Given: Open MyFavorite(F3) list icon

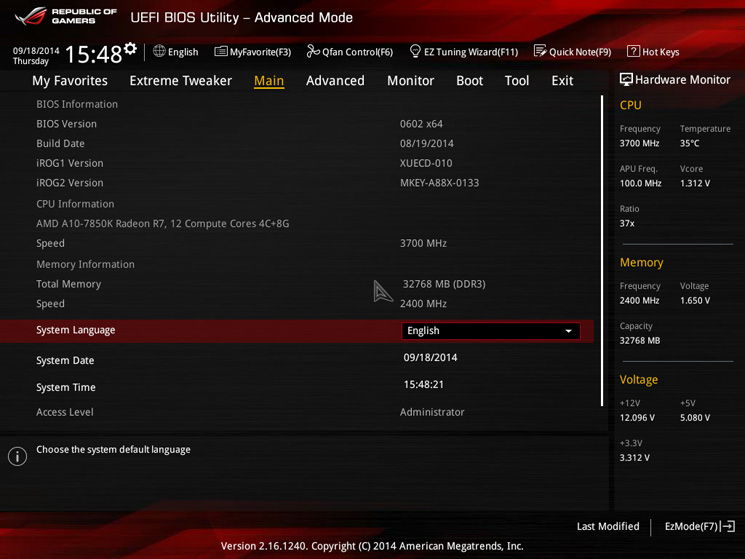Looking at the screenshot, I should coord(220,51).
